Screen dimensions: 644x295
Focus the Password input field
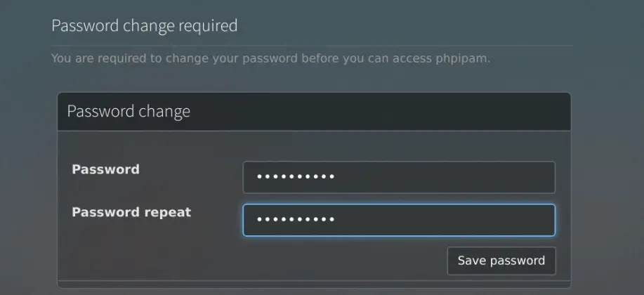(x=398, y=177)
